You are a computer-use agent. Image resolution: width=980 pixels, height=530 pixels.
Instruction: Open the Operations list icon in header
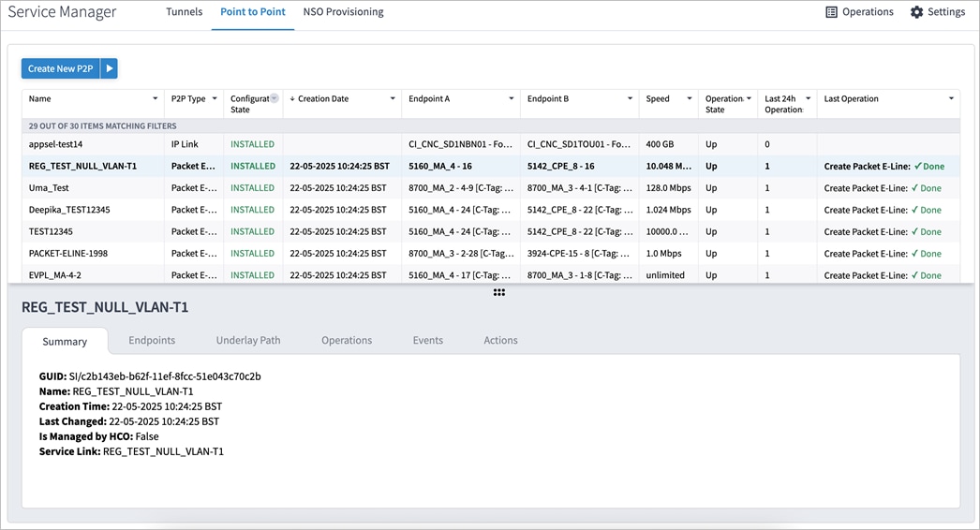pos(831,12)
